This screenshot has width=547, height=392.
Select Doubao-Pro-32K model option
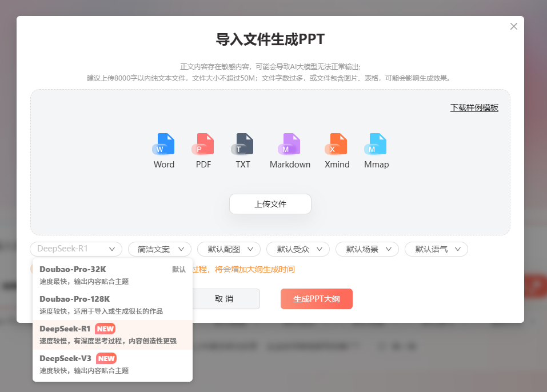click(x=113, y=275)
